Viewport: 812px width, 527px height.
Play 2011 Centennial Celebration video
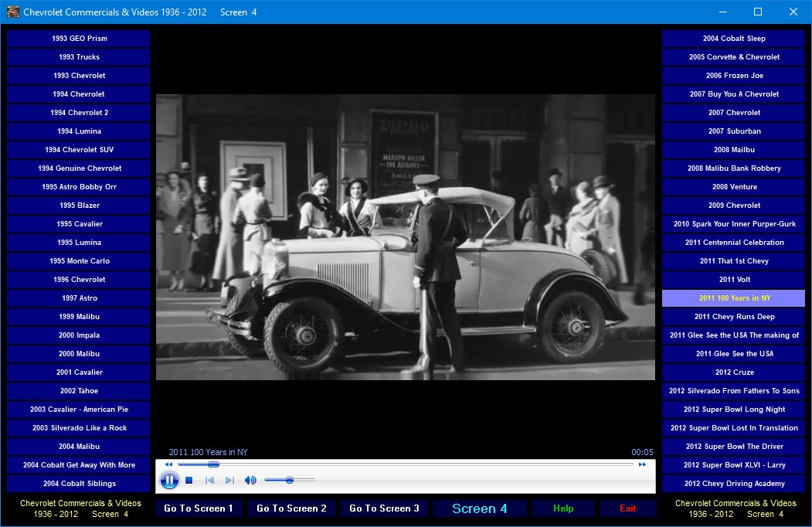(734, 243)
